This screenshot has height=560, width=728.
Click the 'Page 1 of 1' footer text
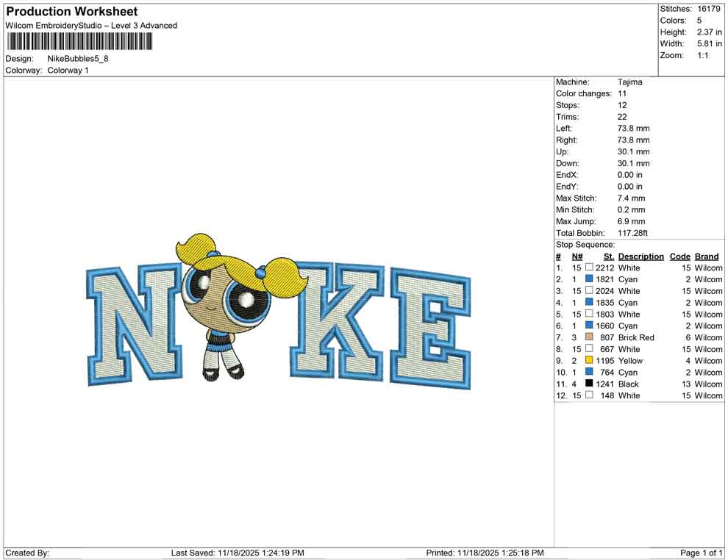[701, 553]
